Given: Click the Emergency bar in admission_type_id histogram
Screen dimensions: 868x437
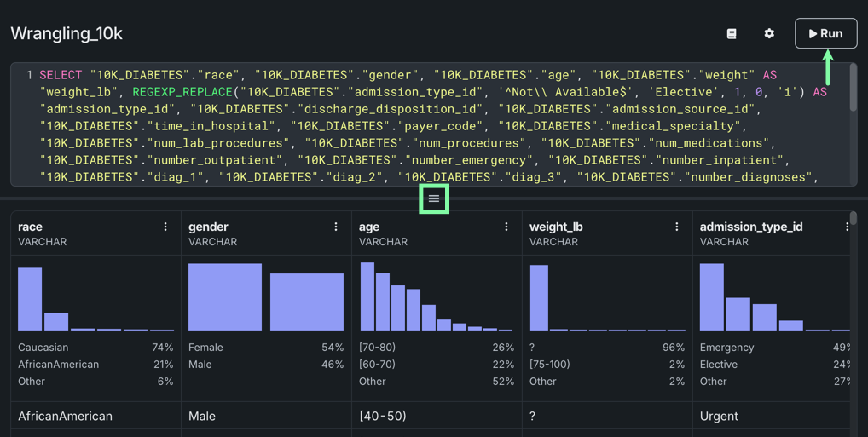Looking at the screenshot, I should coord(711,297).
